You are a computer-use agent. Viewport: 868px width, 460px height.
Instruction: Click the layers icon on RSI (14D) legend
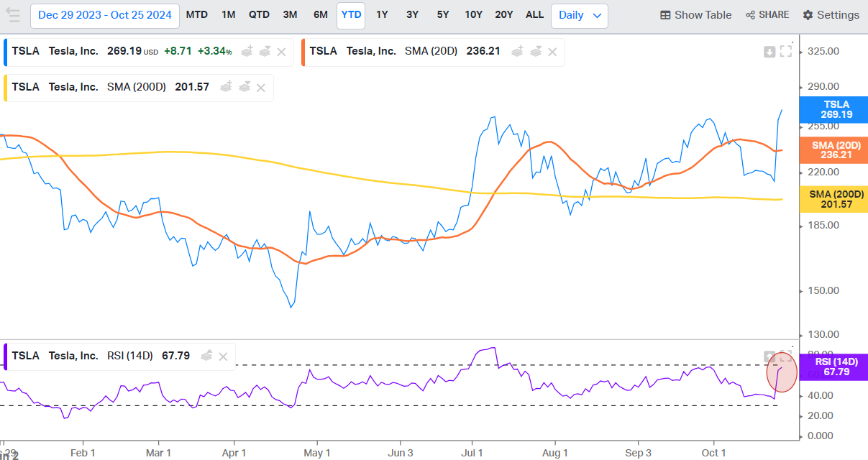pyautogui.click(x=207, y=355)
